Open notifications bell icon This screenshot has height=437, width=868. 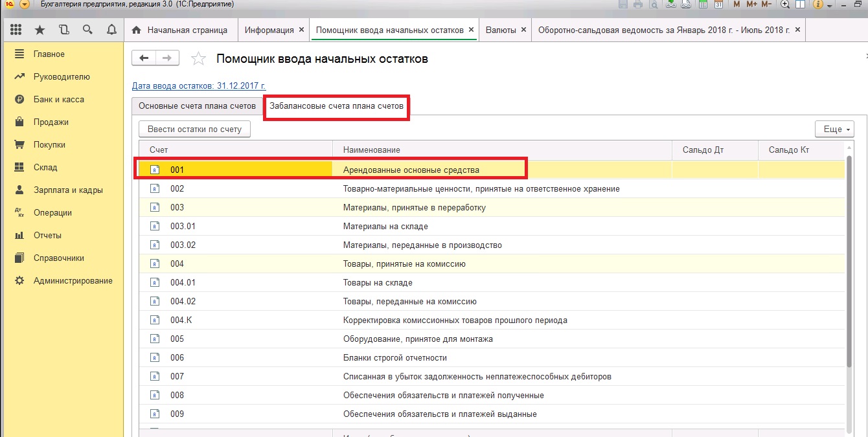[x=111, y=30]
